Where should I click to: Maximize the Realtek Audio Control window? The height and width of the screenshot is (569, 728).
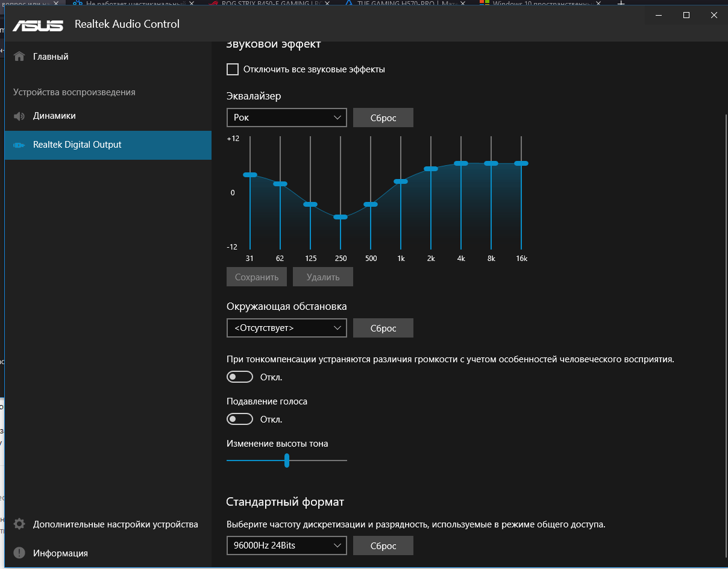click(686, 16)
